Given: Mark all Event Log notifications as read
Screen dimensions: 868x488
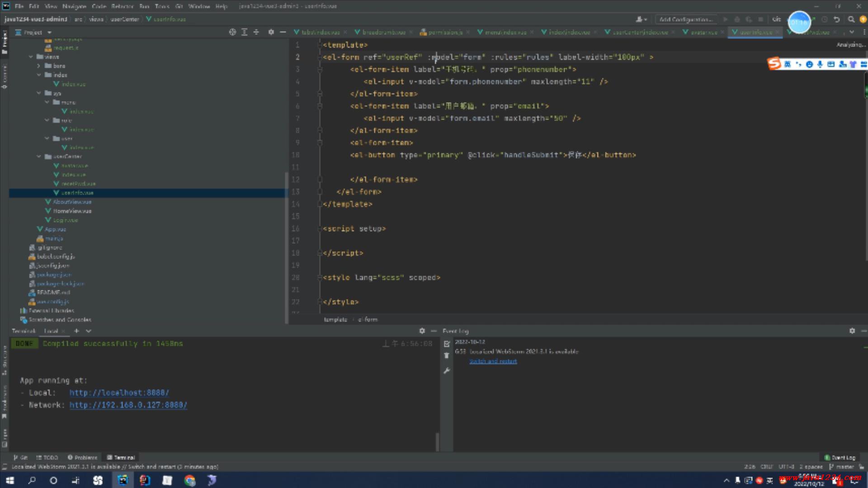Looking at the screenshot, I should coord(447,344).
